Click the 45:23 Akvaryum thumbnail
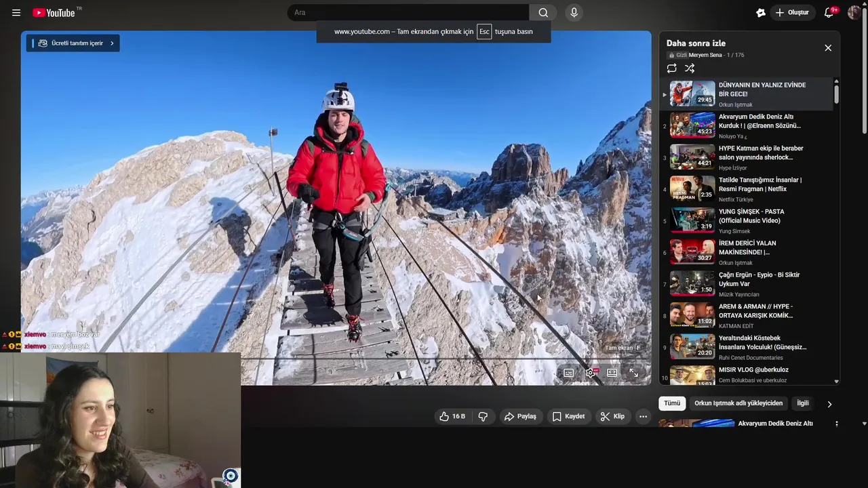 pyautogui.click(x=692, y=125)
